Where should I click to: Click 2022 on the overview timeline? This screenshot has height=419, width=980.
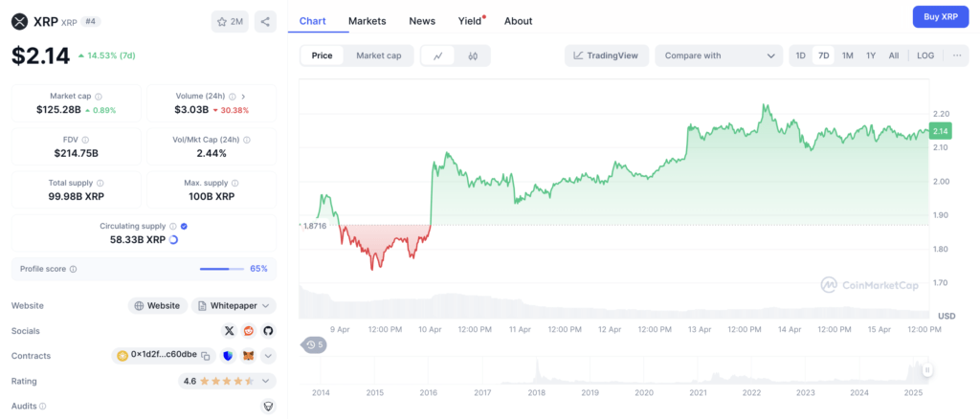point(752,393)
